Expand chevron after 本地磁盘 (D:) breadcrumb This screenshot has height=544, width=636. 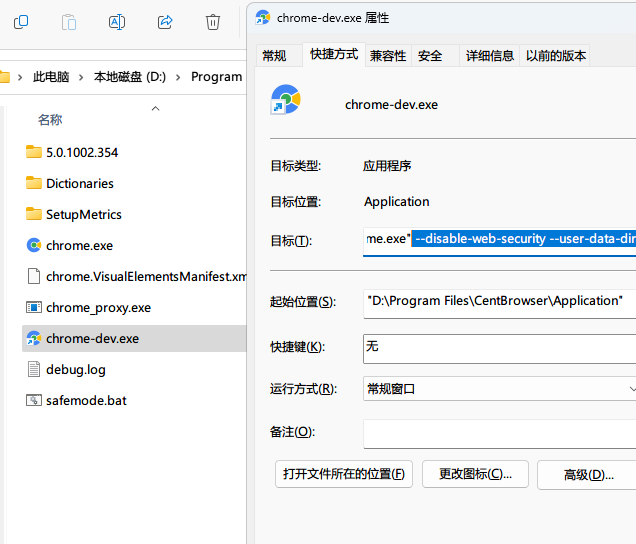(x=178, y=77)
